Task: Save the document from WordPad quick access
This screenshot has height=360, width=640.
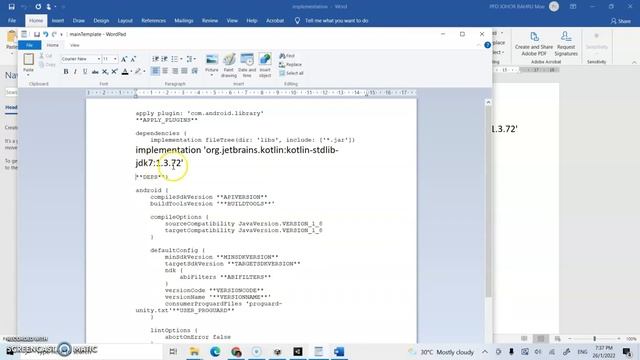Action: (x=37, y=34)
